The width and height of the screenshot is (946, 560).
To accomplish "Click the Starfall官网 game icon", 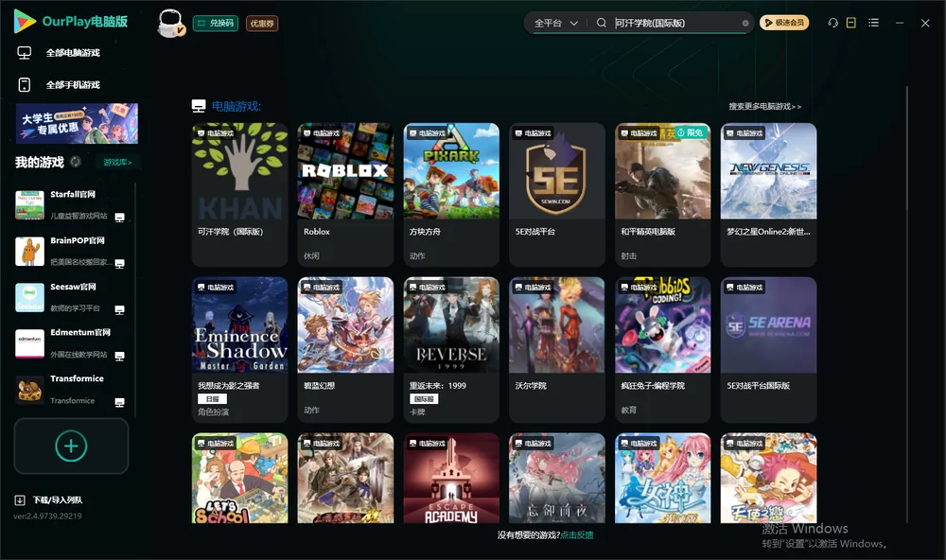I will pyautogui.click(x=29, y=204).
